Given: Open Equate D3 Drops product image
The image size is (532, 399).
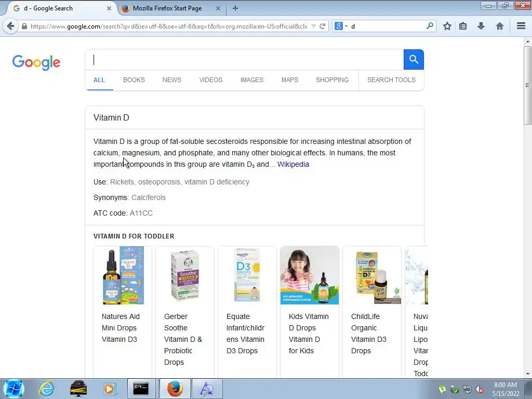Looking at the screenshot, I should (x=247, y=275).
